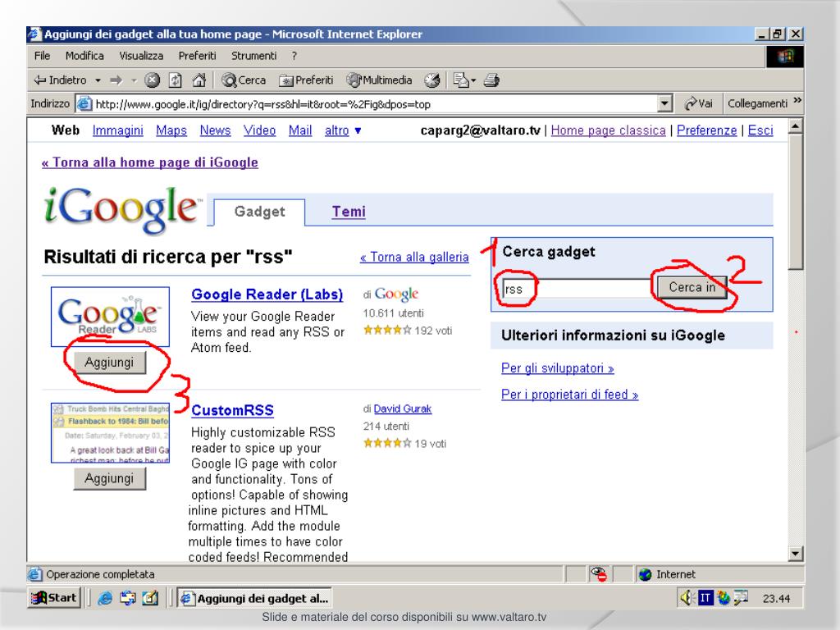Add CustomRSS with Aggiungi button
This screenshot has width=840, height=630.
109,478
